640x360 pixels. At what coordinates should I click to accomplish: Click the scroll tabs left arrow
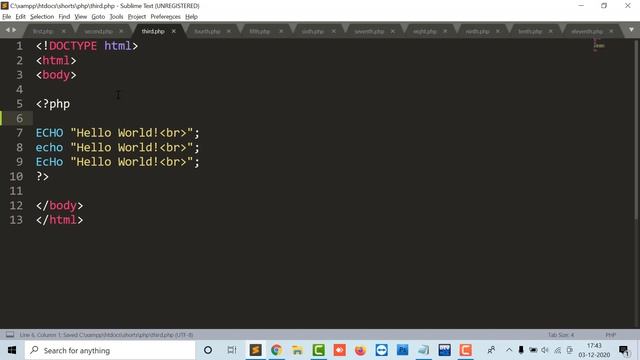tap(7, 30)
